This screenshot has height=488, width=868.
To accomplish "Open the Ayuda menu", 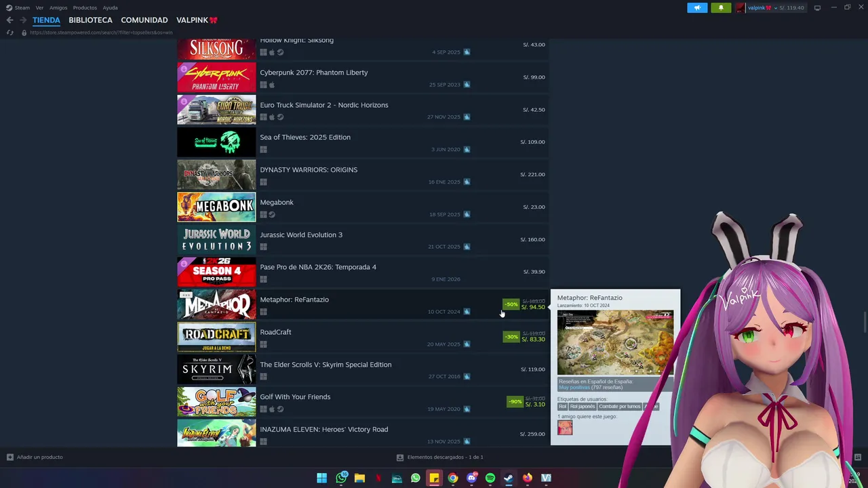I will click(x=110, y=7).
